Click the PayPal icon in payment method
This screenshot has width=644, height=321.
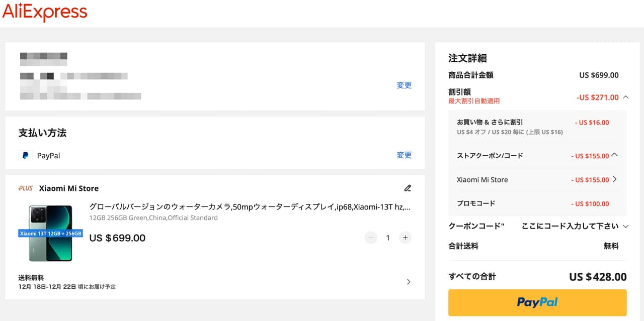click(x=25, y=156)
